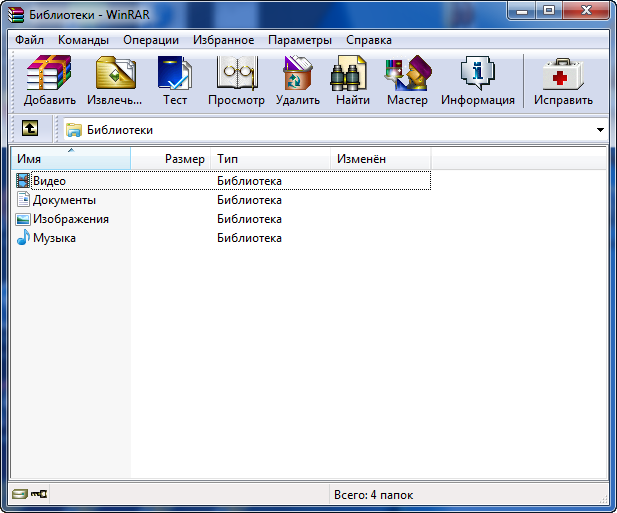The height and width of the screenshot is (513, 617).
Task: Open the Файл menu
Action: click(x=29, y=40)
